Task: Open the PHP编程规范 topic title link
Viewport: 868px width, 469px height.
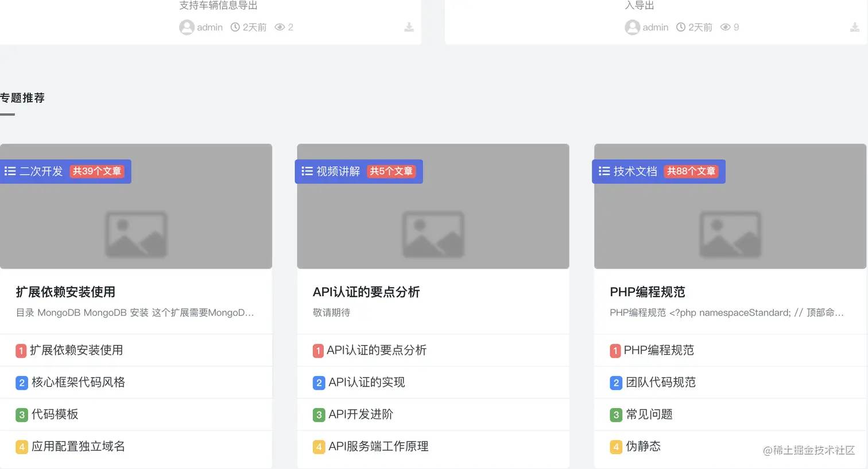Action: (x=646, y=292)
